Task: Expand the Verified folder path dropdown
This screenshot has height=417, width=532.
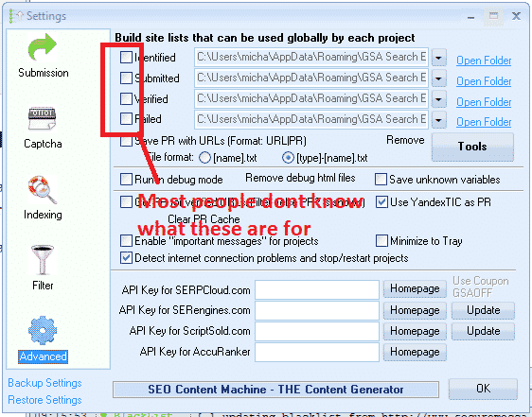Action: point(438,99)
